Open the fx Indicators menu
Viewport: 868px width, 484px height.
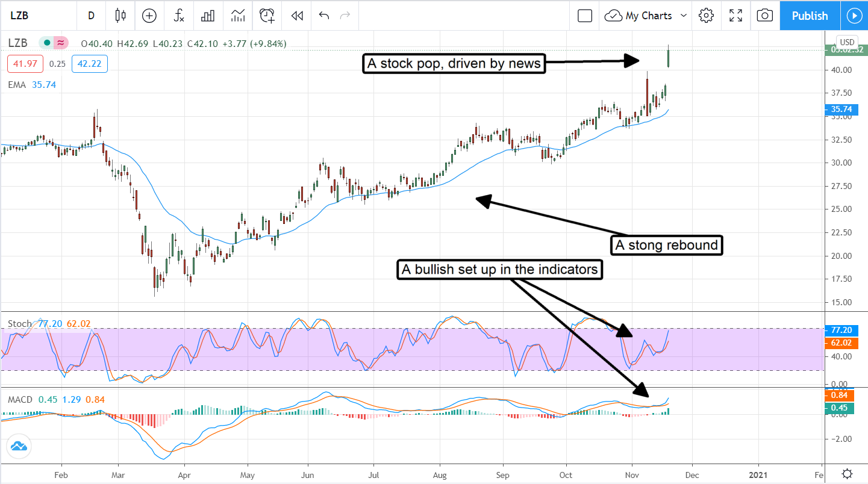179,16
